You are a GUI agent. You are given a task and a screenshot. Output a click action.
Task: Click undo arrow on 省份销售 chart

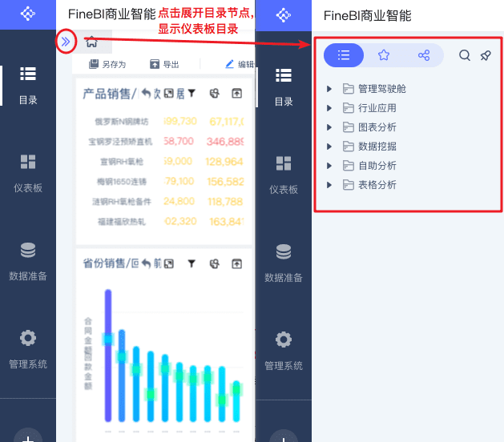click(x=147, y=263)
